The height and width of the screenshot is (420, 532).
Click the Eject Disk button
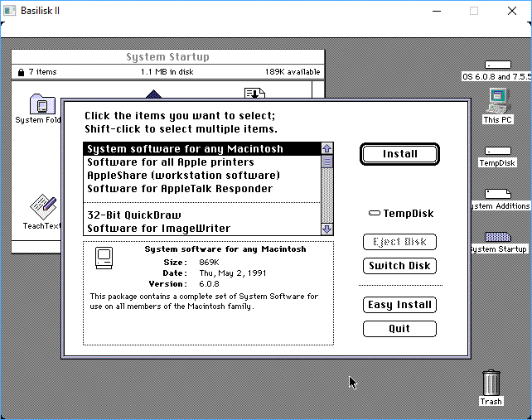[x=399, y=242]
